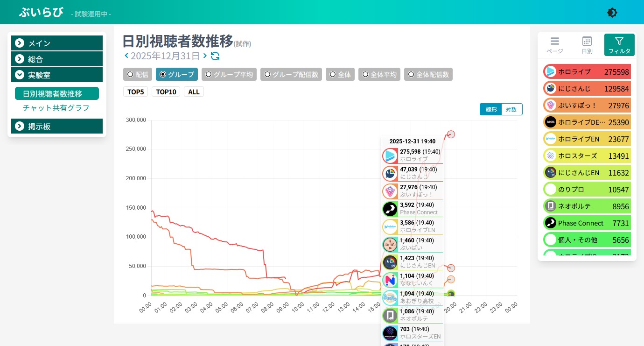The image size is (644, 346).
Task: Toggle dark mode theme icon
Action: (x=612, y=13)
